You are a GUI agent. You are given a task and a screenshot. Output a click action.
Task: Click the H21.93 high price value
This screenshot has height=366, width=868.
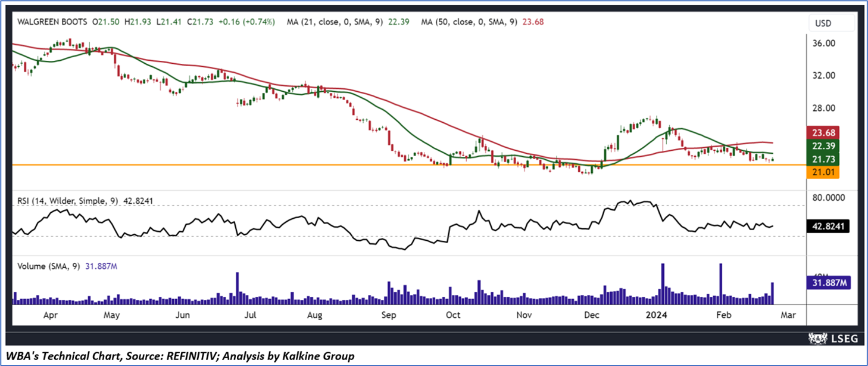point(138,21)
